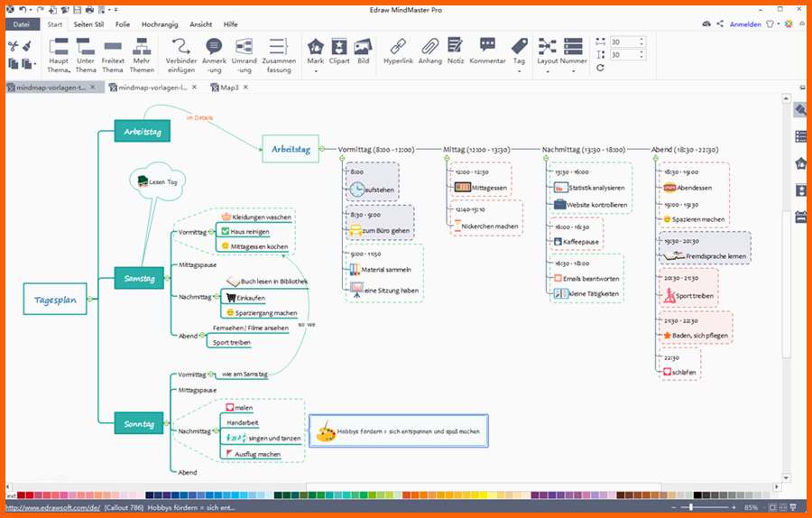This screenshot has width=812, height=518.
Task: Collapse the Samstag branch
Action: coord(167,278)
